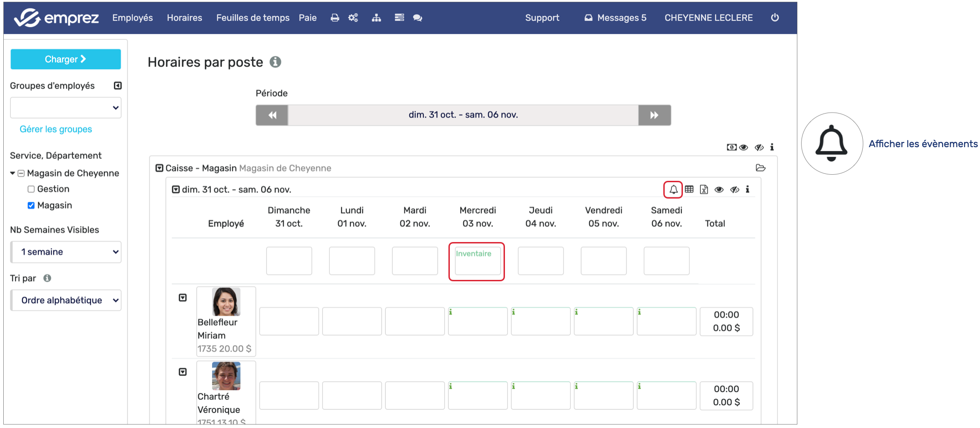Open the Inventaire event on Mercredi 03 nov.

[477, 261]
